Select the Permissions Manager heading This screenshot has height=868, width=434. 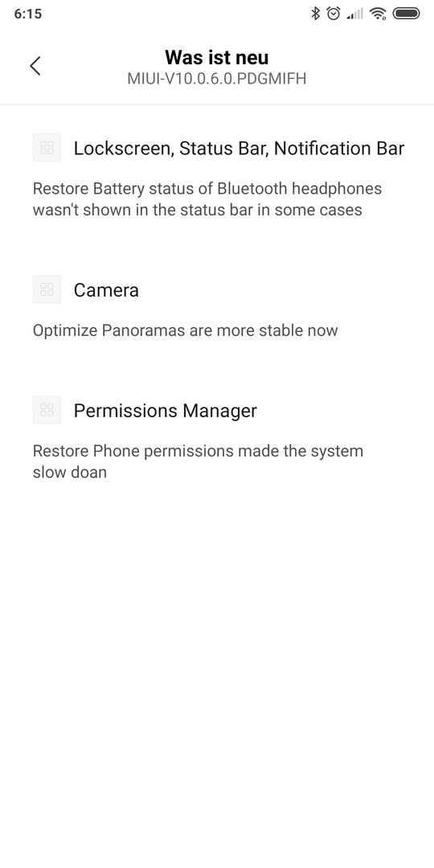click(166, 411)
